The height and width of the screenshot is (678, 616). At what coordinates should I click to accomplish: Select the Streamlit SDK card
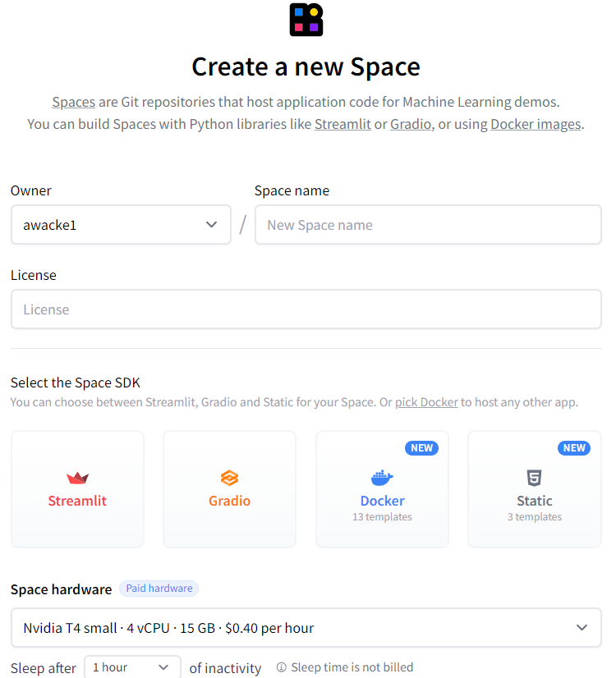(x=77, y=489)
